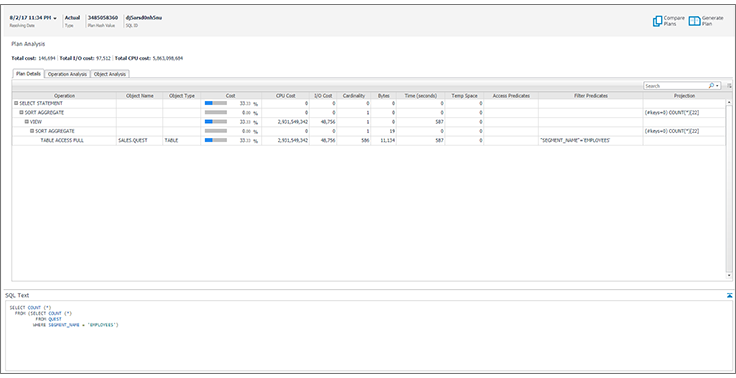Viewport: 736px width, 378px height.
Task: Click the Compare Plans icon
Action: 657,21
